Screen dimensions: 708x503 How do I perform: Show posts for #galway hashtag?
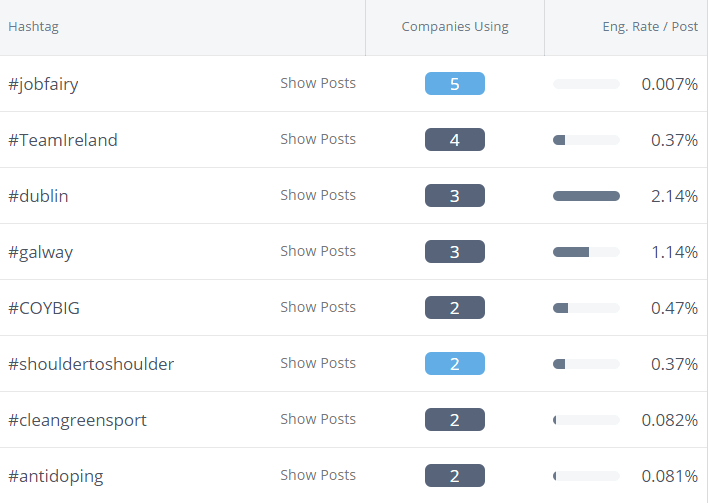pos(317,251)
